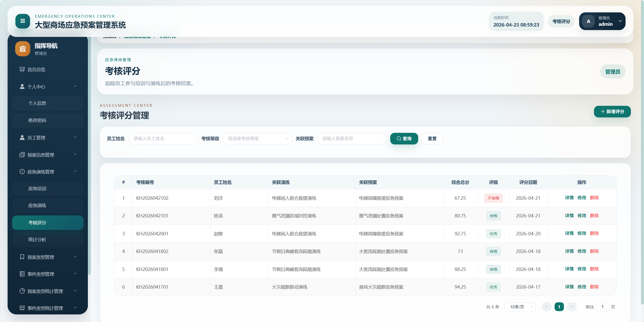The width and height of the screenshot is (644, 322).
Task: Click the 预案类型统计管理 pie chart icon
Action: (x=22, y=291)
